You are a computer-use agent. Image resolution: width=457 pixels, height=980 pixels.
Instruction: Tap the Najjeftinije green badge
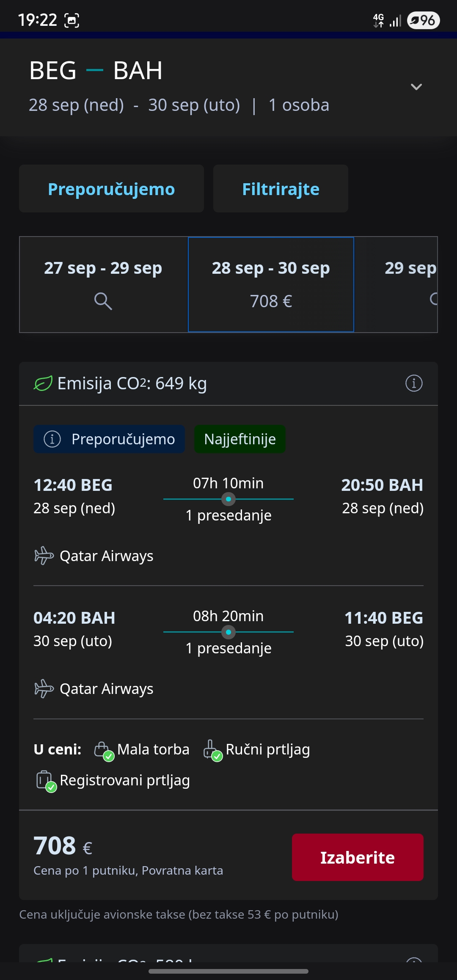[240, 439]
